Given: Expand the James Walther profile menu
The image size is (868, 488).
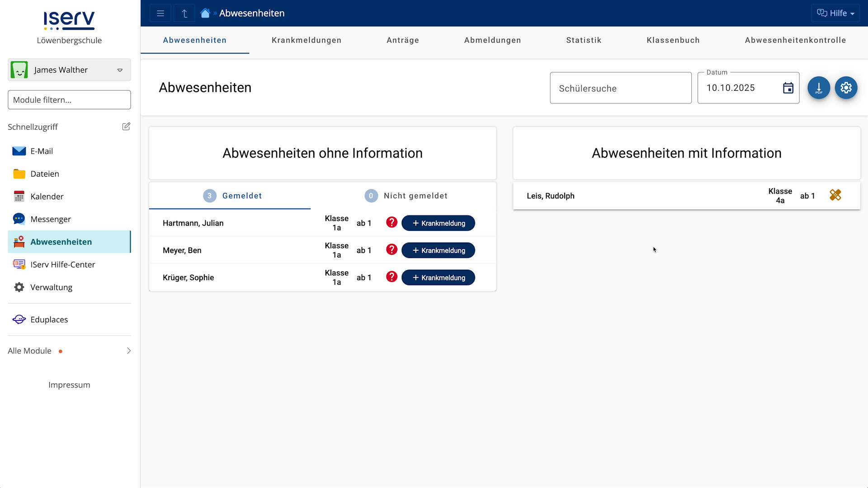Looking at the screenshot, I should click(x=120, y=70).
